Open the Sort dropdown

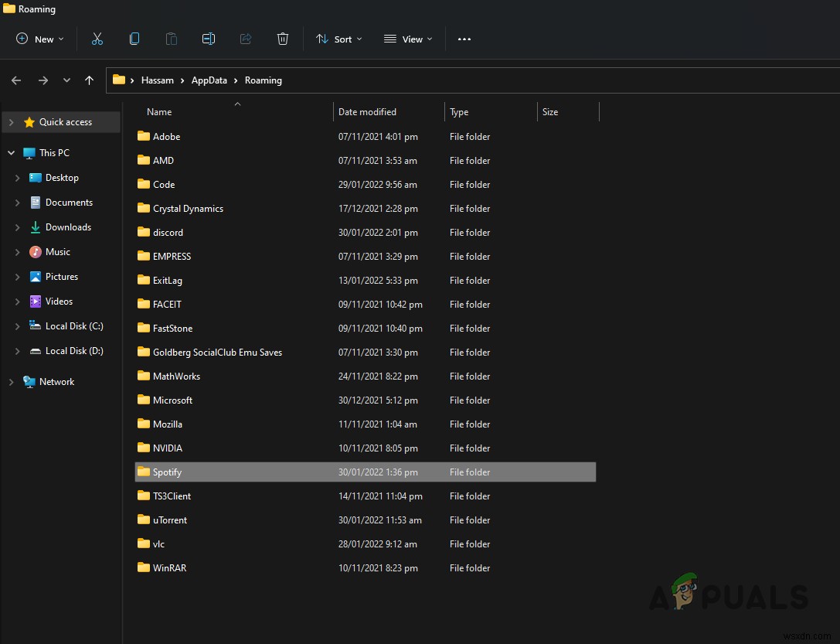coord(338,38)
